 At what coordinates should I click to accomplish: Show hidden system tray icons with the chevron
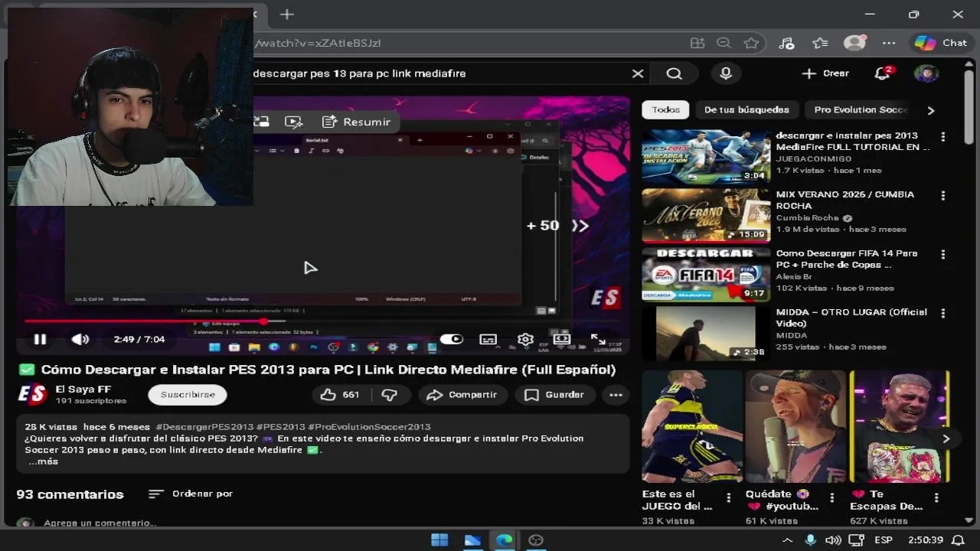click(787, 540)
